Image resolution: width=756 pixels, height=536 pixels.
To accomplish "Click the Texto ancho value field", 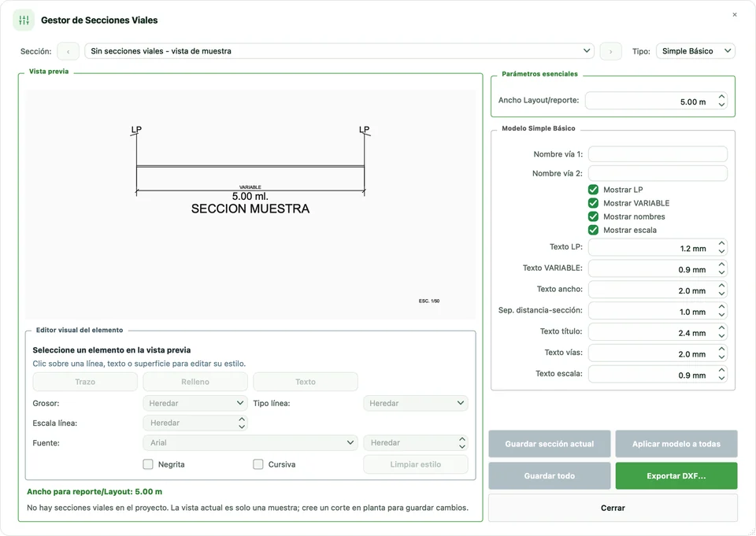I will (x=658, y=290).
